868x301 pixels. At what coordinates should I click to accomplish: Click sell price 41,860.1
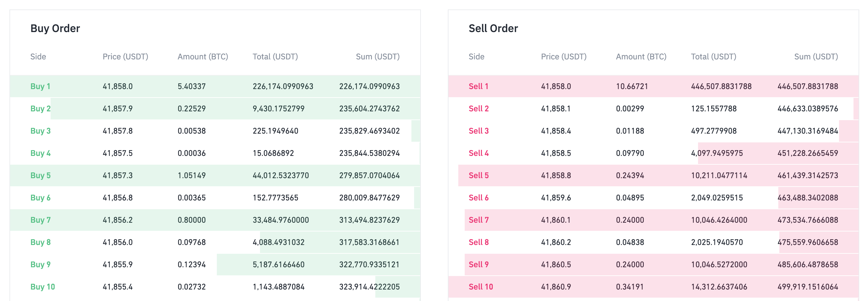[556, 220]
